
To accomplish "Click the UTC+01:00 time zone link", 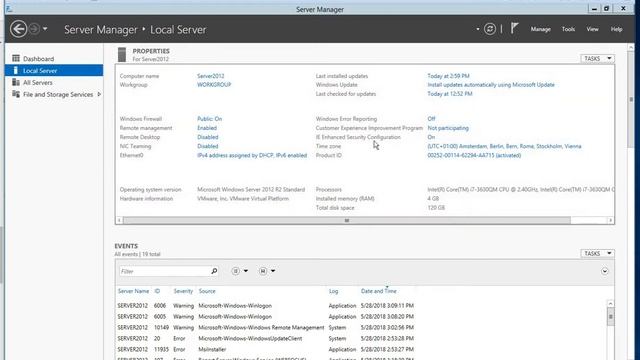I will tap(504, 146).
